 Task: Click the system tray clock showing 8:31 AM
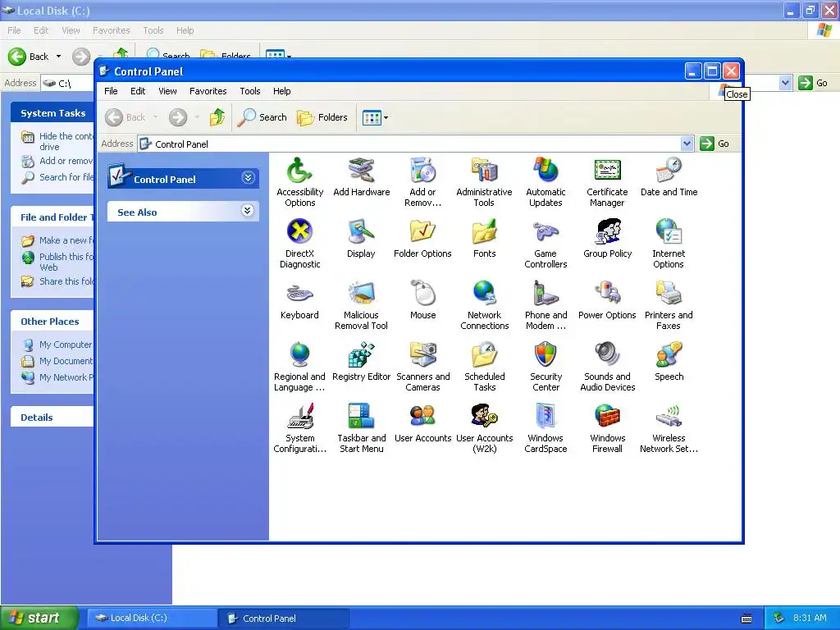[x=810, y=618]
